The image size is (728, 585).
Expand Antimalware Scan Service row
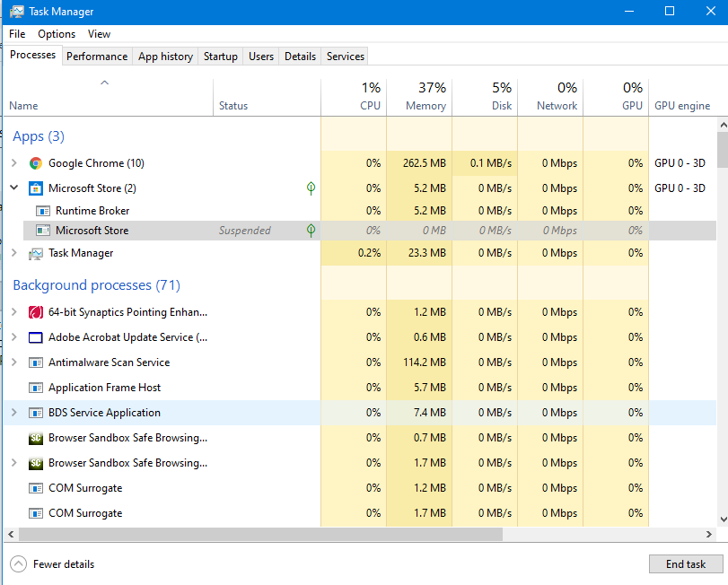(x=14, y=362)
